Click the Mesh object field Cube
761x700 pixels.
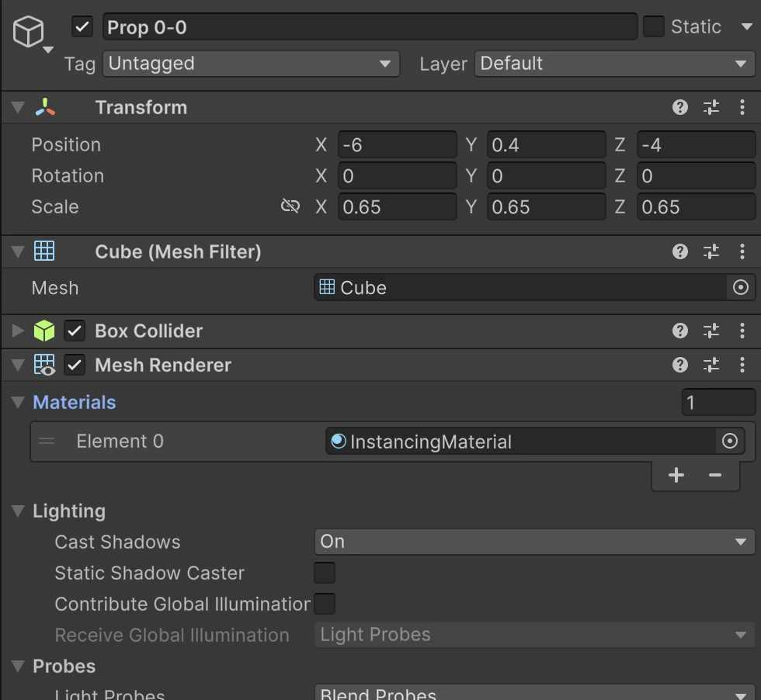pos(519,288)
